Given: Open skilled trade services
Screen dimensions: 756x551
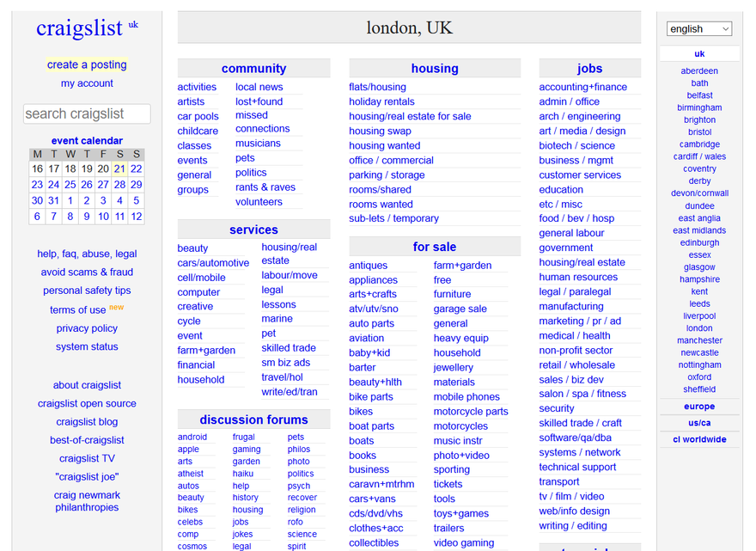Looking at the screenshot, I should (x=289, y=348).
